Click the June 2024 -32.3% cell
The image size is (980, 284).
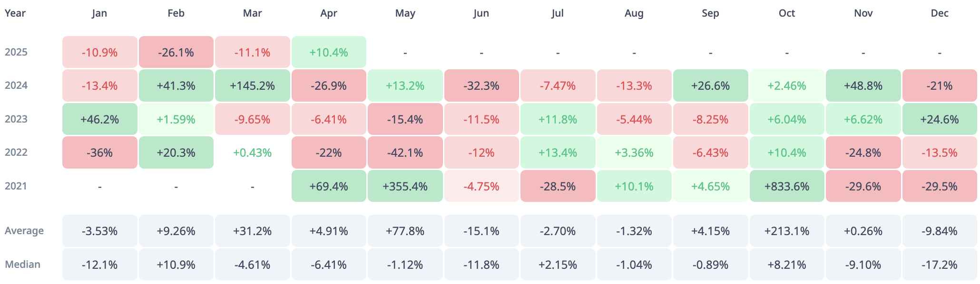click(x=481, y=86)
